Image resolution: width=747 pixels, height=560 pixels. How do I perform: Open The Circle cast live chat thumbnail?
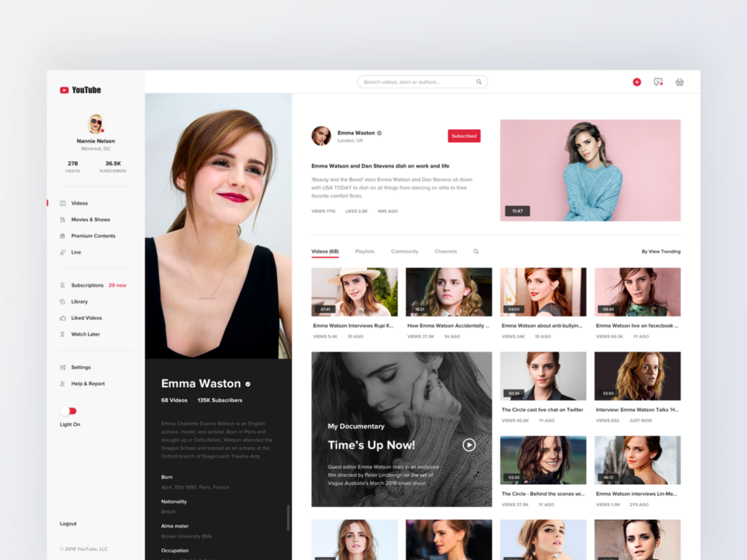tap(543, 376)
